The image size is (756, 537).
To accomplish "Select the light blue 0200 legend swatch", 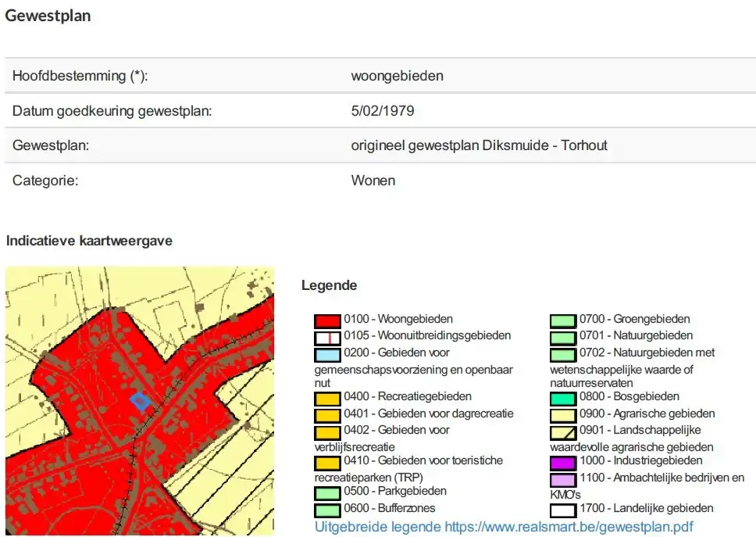I will click(x=326, y=353).
